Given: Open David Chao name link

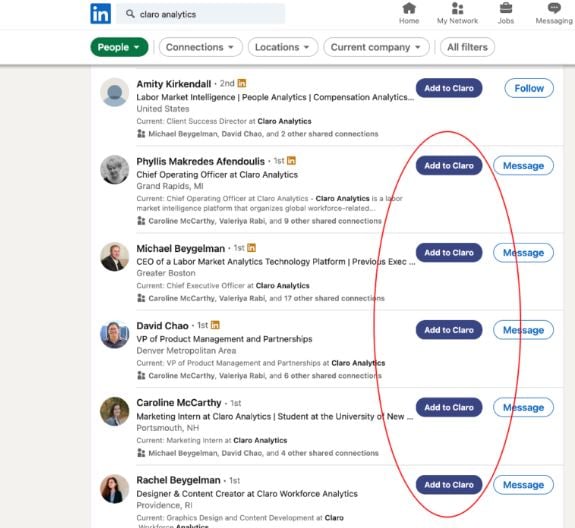Looking at the screenshot, I should (162, 326).
